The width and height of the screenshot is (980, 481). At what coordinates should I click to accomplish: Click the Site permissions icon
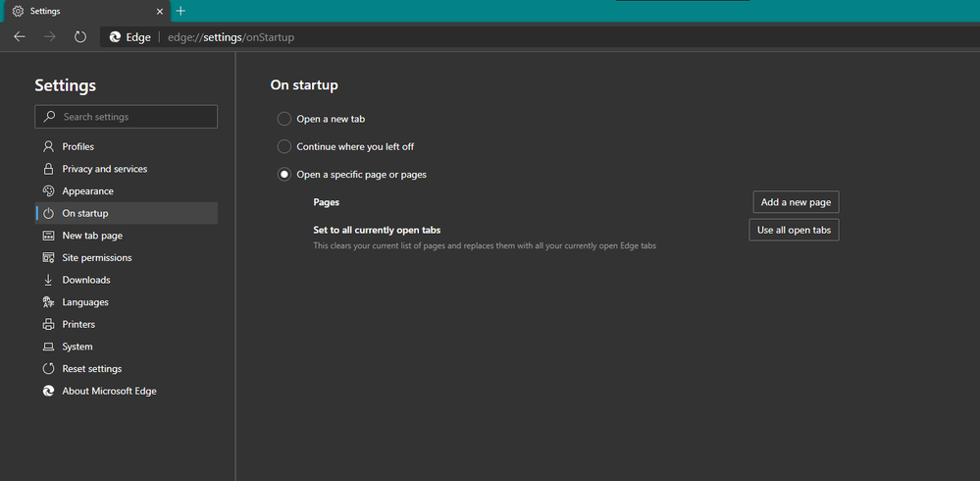[48, 258]
